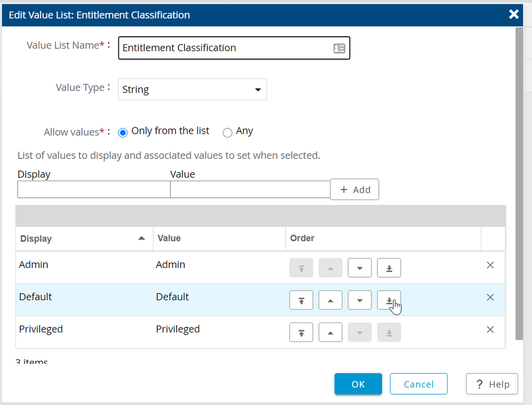
Task: Delete the Admin value row
Action: pyautogui.click(x=490, y=265)
